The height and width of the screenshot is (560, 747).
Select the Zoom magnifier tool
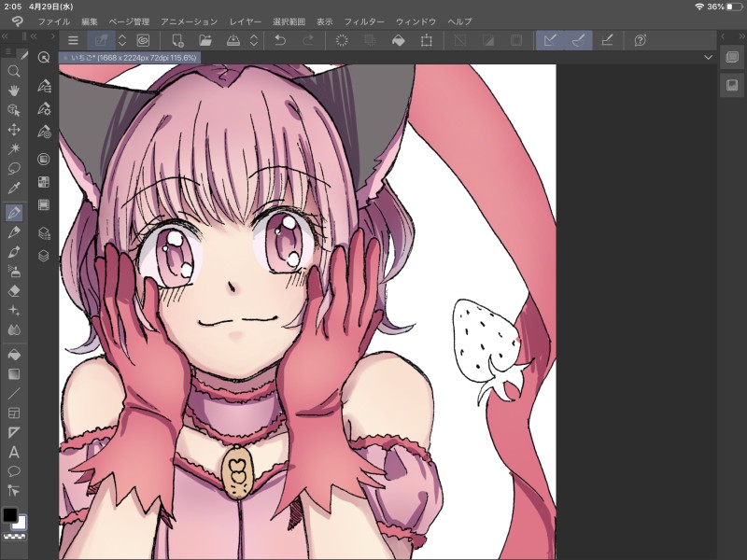point(14,71)
